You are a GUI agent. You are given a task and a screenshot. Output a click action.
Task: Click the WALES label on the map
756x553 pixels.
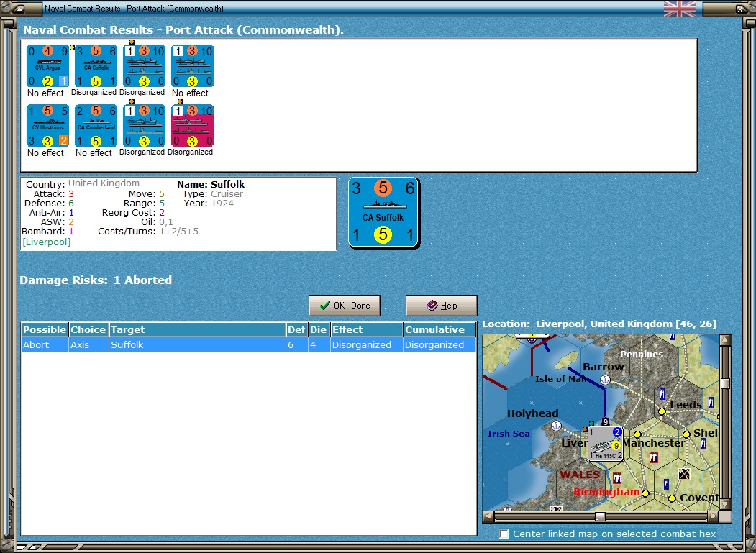[580, 475]
